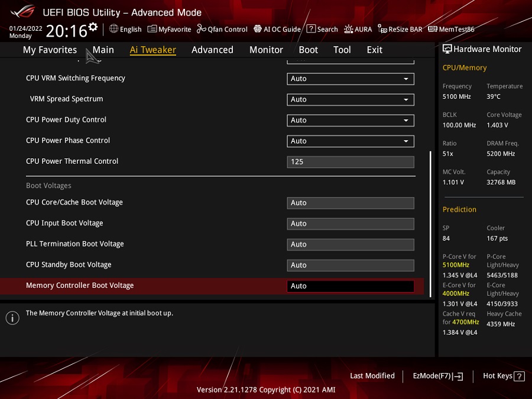The width and height of the screenshot is (532, 399).
Task: Expand the CPU VRM Switching Frequency dropdown
Action: click(x=351, y=79)
